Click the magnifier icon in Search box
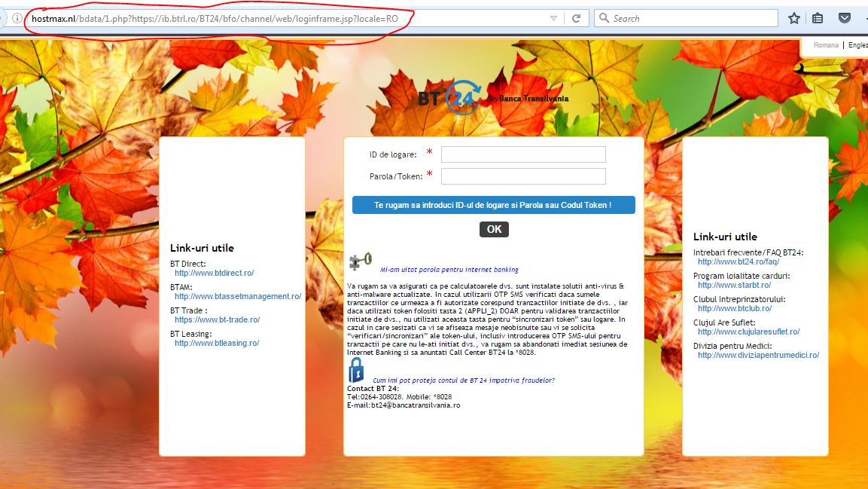 coord(604,18)
